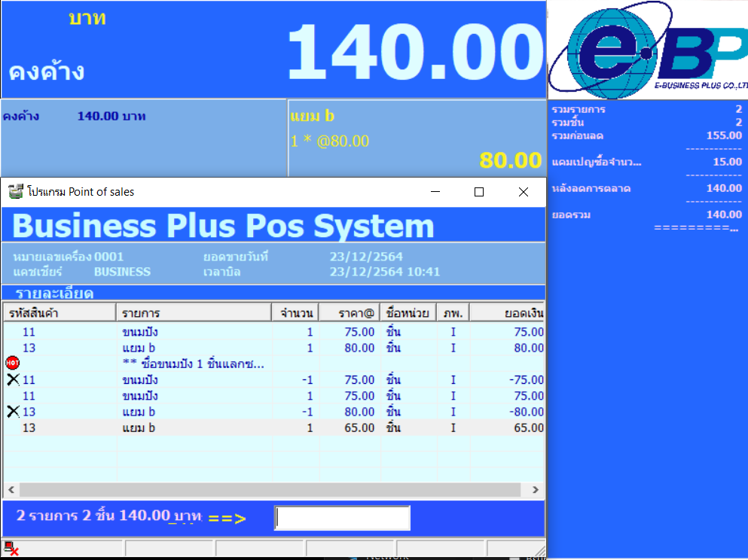Click the right scroll arrow of item list
The height and width of the screenshot is (560, 748).
536,489
